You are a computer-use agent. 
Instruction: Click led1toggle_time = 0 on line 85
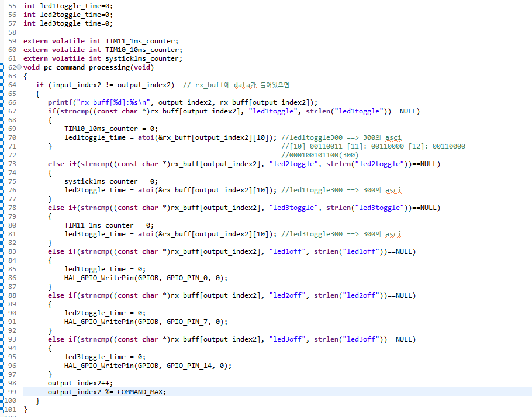(105, 270)
